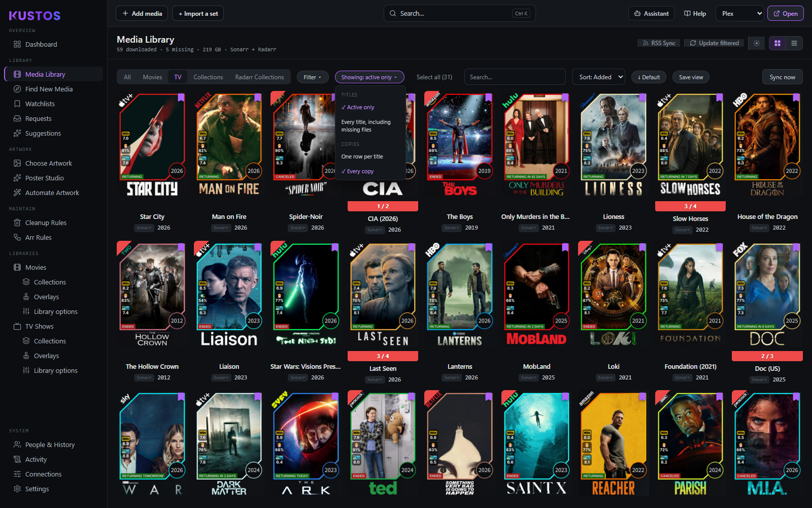Open Arr Rules page
The image size is (812, 508).
[54, 237]
